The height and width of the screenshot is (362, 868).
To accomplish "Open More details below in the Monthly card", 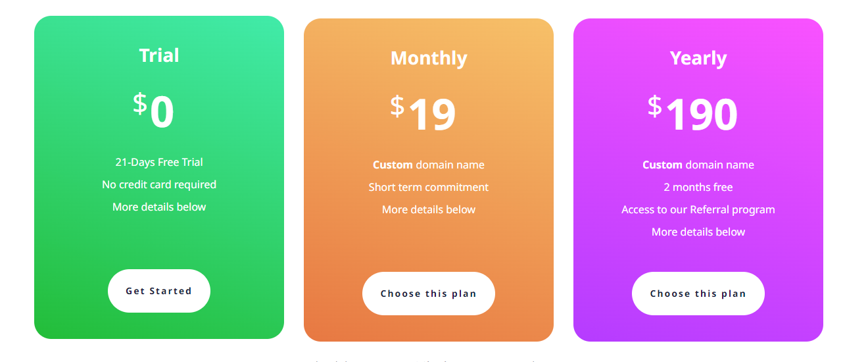I will [429, 210].
